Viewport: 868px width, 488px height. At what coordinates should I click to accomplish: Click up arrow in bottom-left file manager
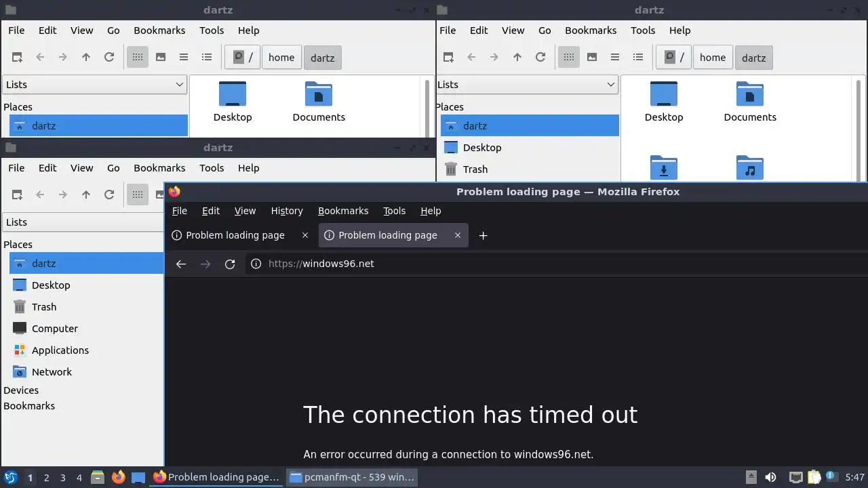pyautogui.click(x=86, y=195)
